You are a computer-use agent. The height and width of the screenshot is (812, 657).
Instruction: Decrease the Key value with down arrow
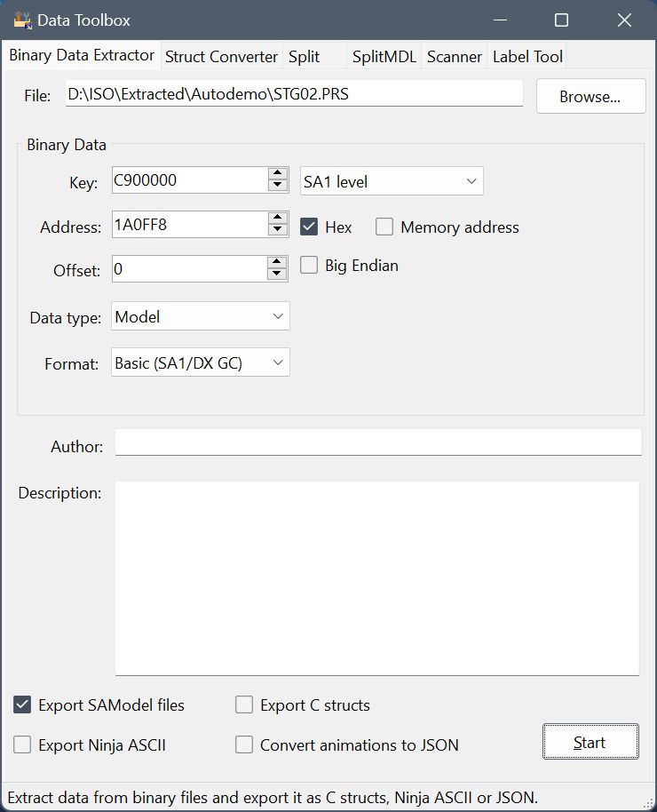tap(278, 186)
